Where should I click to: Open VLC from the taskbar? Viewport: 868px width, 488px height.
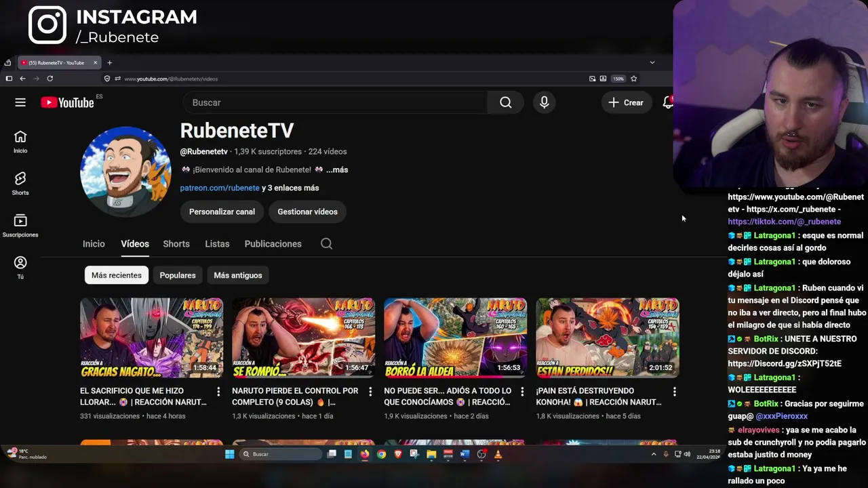pyautogui.click(x=498, y=454)
